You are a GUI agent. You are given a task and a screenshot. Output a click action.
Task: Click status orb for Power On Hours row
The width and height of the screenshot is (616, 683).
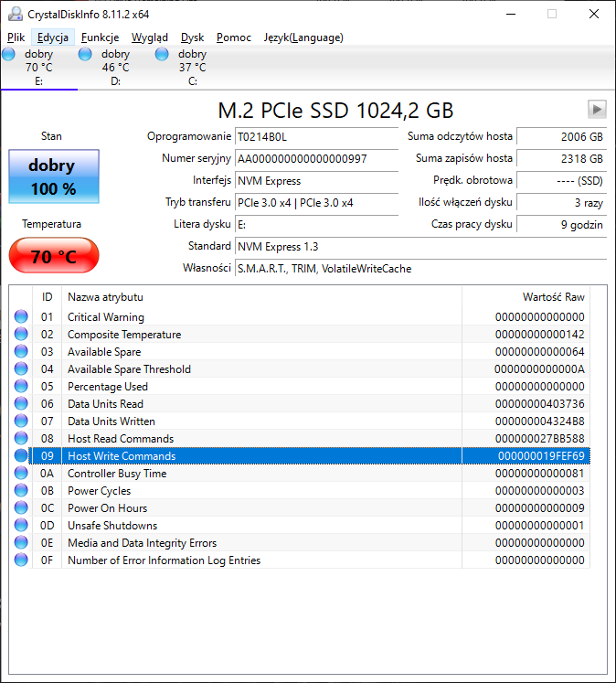pyautogui.click(x=21, y=507)
